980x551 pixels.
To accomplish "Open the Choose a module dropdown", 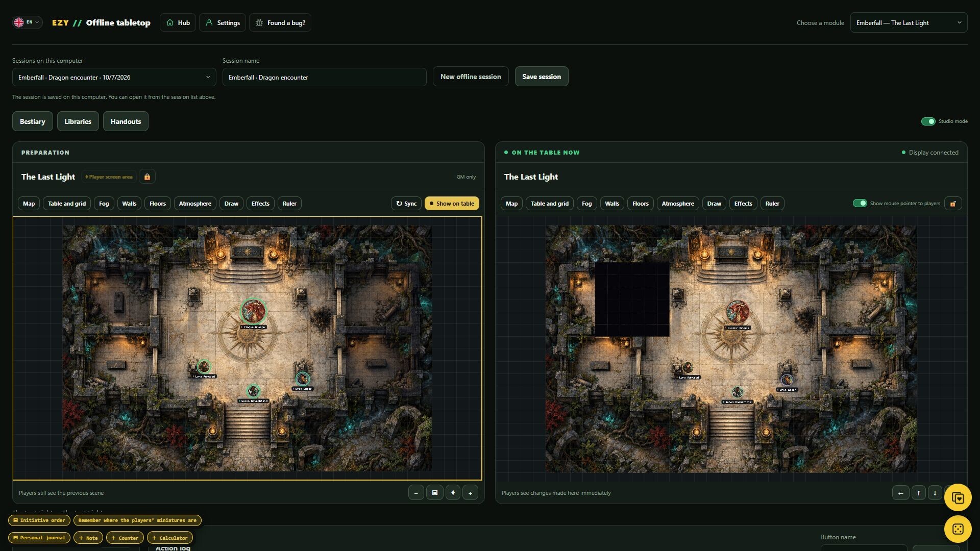I will pyautogui.click(x=909, y=23).
